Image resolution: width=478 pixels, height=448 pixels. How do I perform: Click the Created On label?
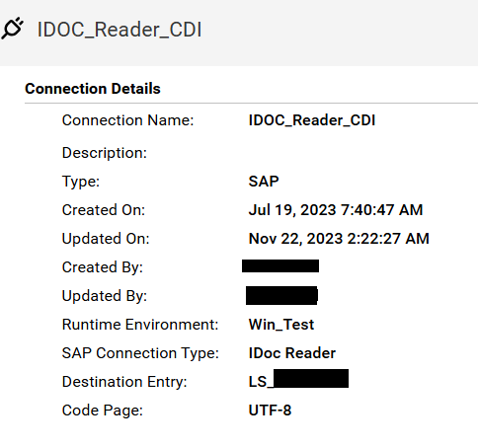pos(104,210)
